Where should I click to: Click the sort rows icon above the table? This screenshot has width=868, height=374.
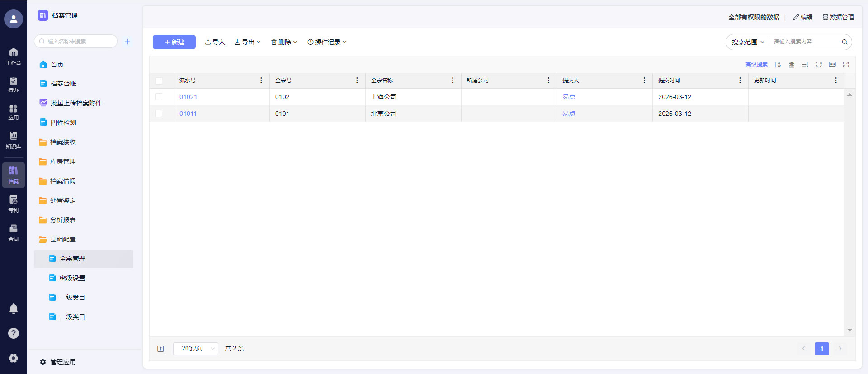coord(805,65)
